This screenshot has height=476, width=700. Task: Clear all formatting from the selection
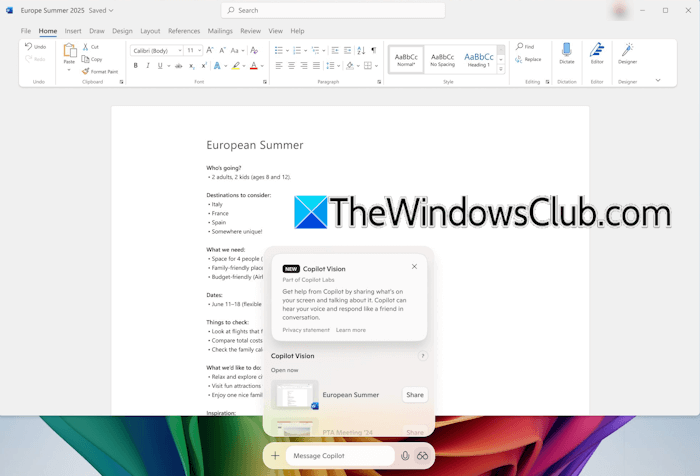254,50
